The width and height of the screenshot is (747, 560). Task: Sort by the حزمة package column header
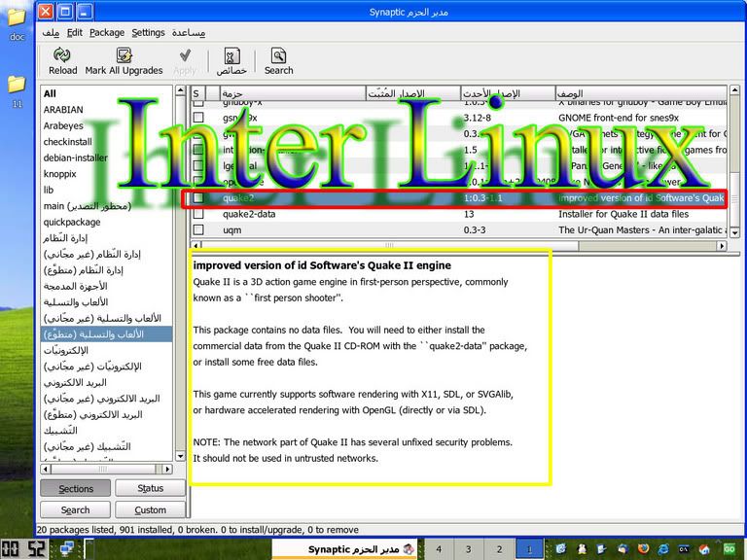click(x=293, y=93)
